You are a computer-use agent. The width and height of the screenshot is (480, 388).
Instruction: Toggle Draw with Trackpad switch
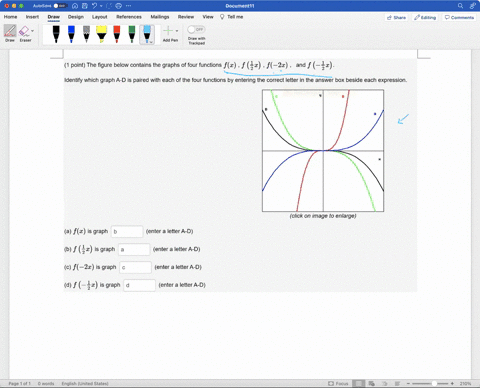click(x=196, y=30)
